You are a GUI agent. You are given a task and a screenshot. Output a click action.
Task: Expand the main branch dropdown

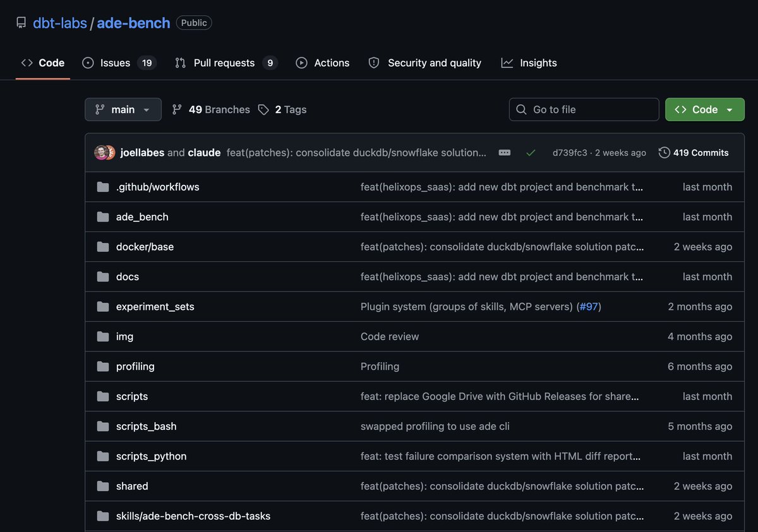coord(123,109)
